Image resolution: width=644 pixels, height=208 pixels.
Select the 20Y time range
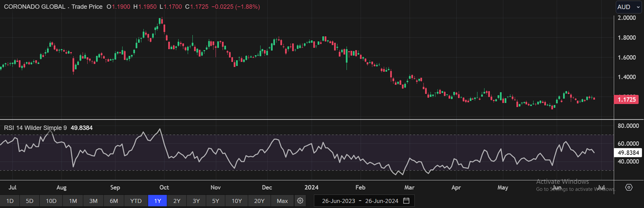point(259,201)
